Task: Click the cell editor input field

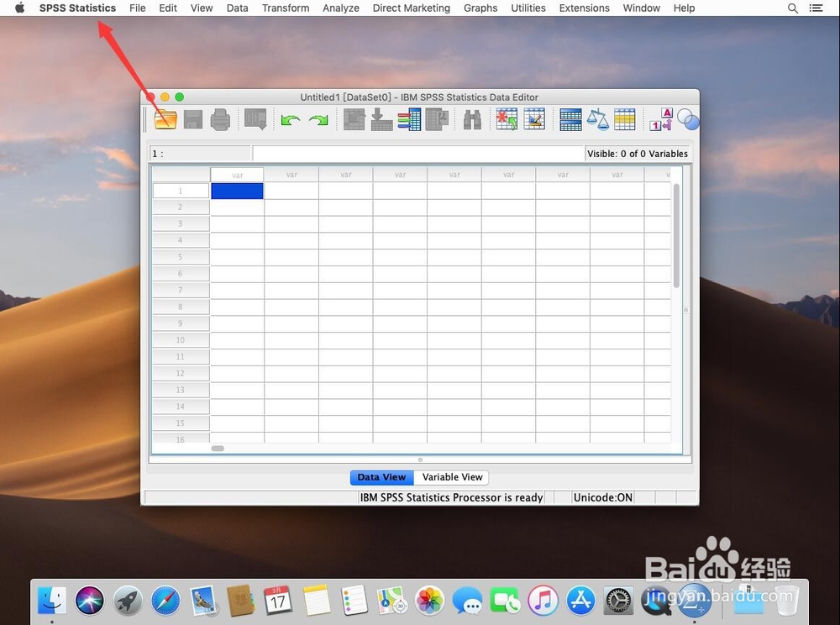Action: (417, 154)
